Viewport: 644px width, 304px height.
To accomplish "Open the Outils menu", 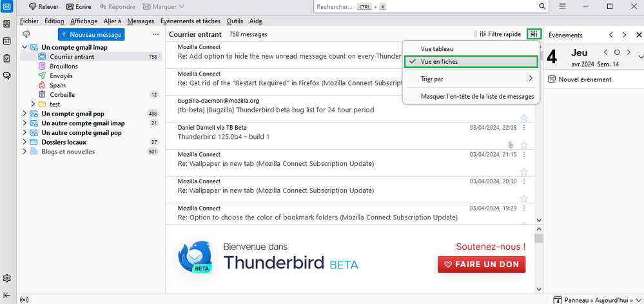I will click(x=235, y=21).
